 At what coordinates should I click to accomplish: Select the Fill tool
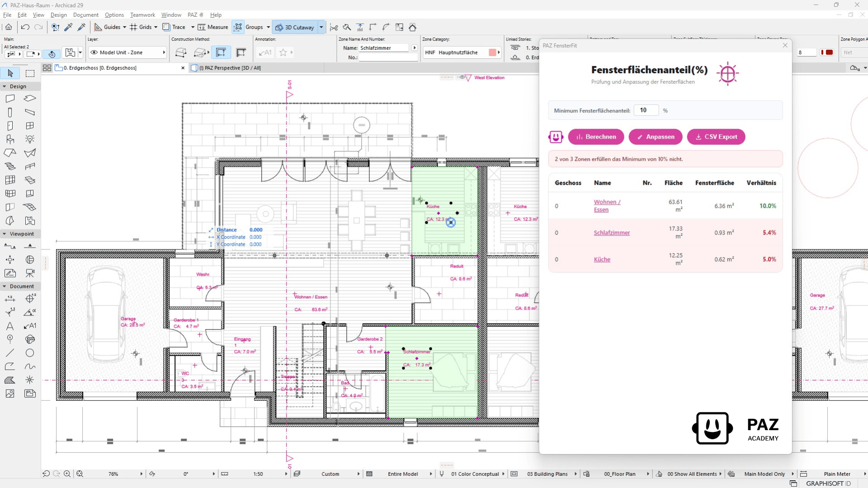pyautogui.click(x=10, y=380)
